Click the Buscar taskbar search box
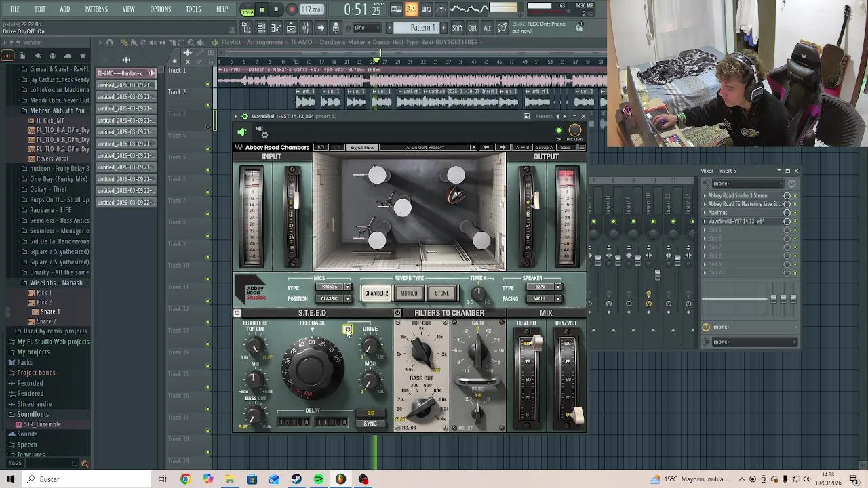Image resolution: width=868 pixels, height=488 pixels. coord(87,479)
